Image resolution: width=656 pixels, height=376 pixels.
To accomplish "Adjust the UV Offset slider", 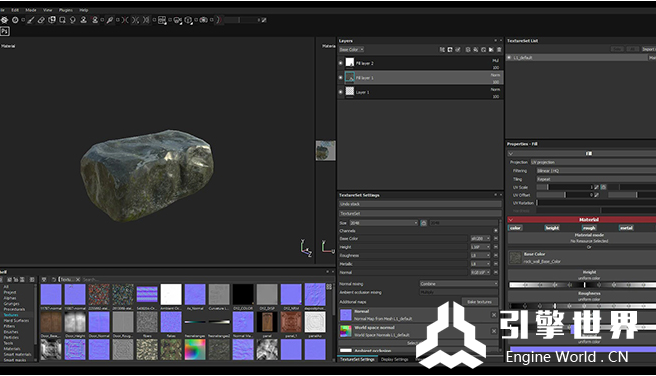I will coord(564,195).
